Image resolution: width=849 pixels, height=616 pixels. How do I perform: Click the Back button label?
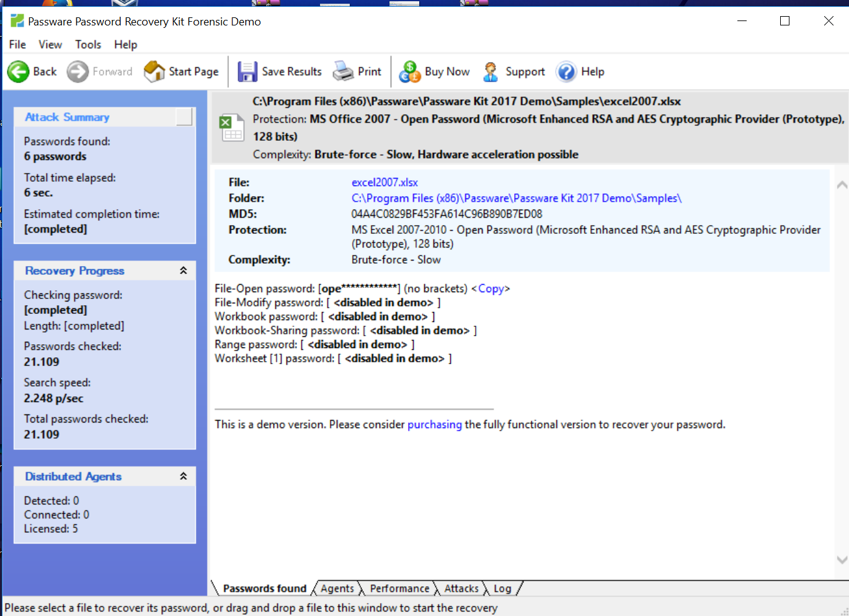(x=45, y=72)
